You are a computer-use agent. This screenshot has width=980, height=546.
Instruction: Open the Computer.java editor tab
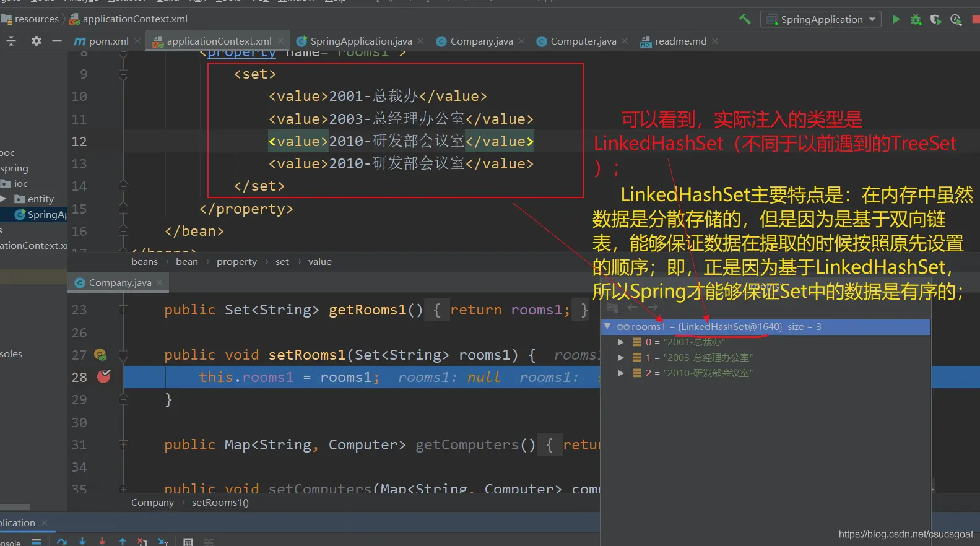pyautogui.click(x=583, y=41)
